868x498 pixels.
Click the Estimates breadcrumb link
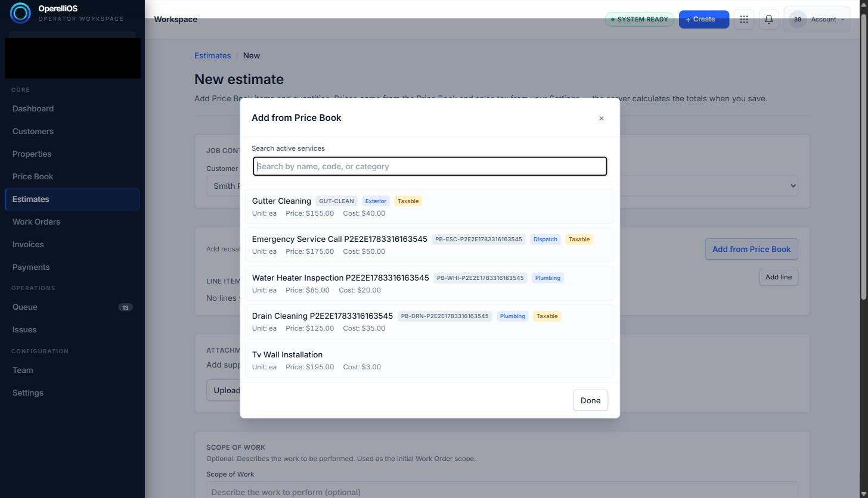pos(212,55)
